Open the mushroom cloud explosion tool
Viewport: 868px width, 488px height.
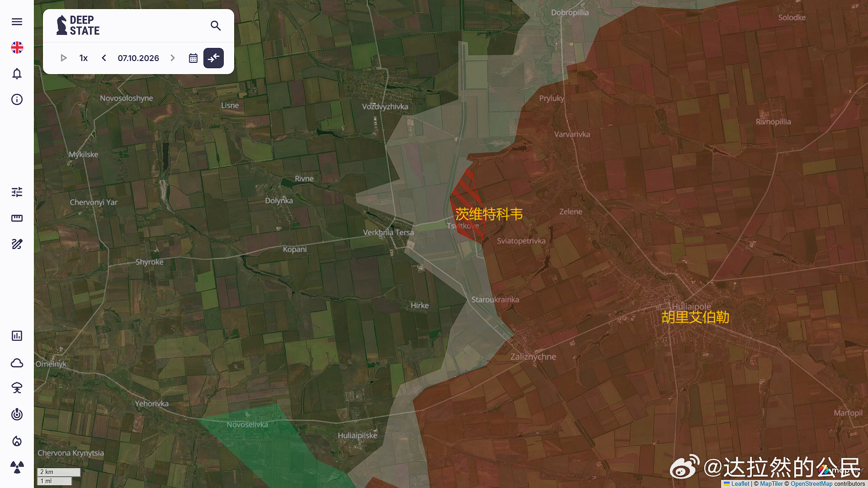tap(17, 388)
